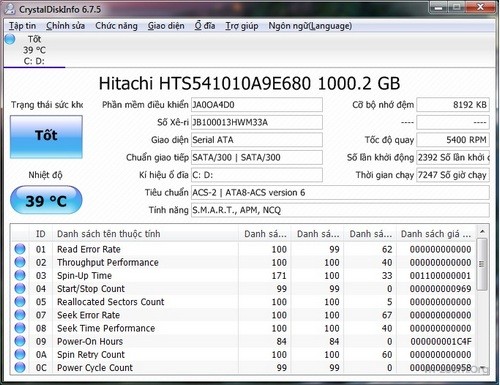Image resolution: width=500 pixels, height=385 pixels.
Task: Click the current value 171 of Spin-Up Time
Action: (x=279, y=275)
